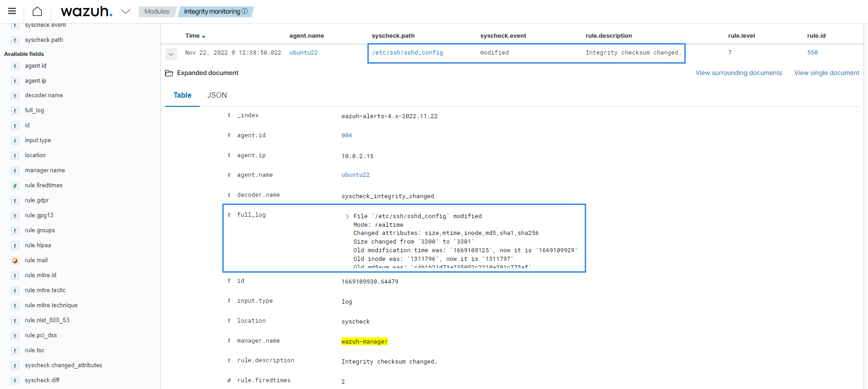Switch to the JSON tab

[217, 95]
